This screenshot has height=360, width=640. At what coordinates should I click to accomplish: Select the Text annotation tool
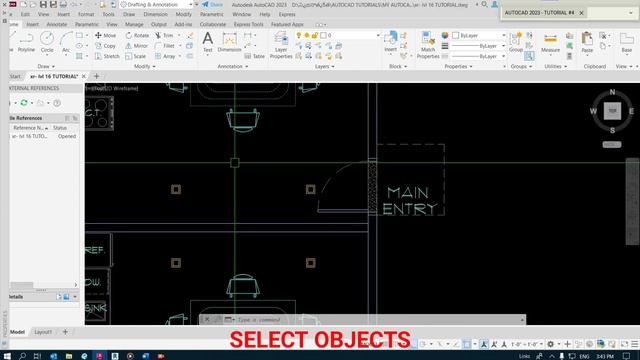[208, 42]
